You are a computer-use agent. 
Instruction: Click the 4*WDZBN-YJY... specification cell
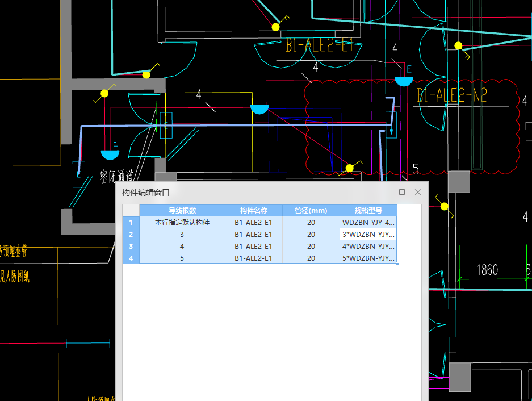[368, 246]
